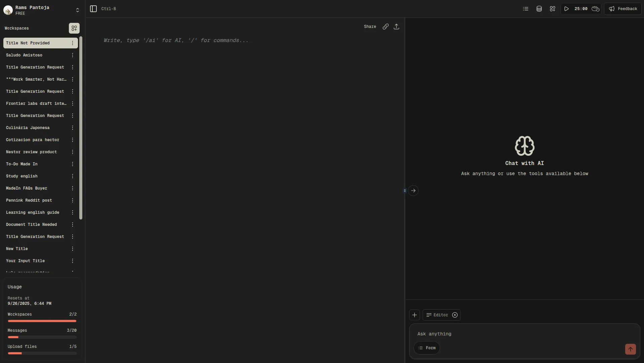Collapse the AI chat panel arrow
Viewport: 644px width, 363px height.
[413, 191]
